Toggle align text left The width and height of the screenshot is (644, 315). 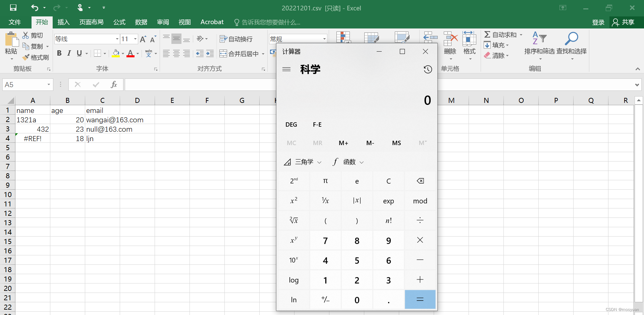coord(166,54)
